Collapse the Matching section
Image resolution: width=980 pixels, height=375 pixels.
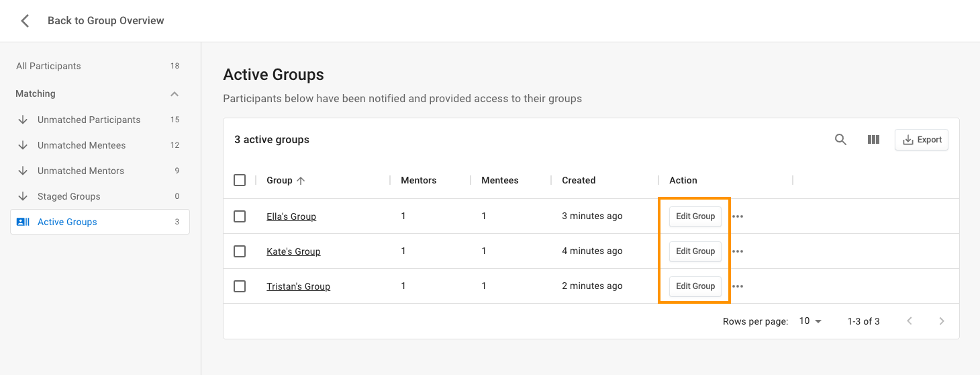(x=175, y=94)
